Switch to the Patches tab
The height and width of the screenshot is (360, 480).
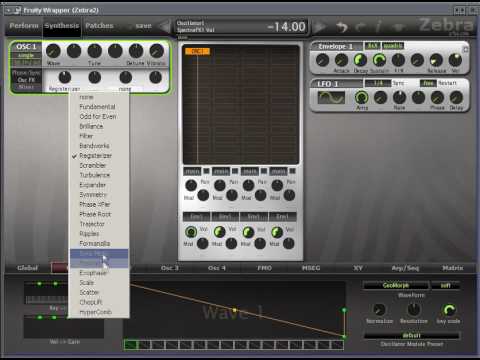pos(99,26)
